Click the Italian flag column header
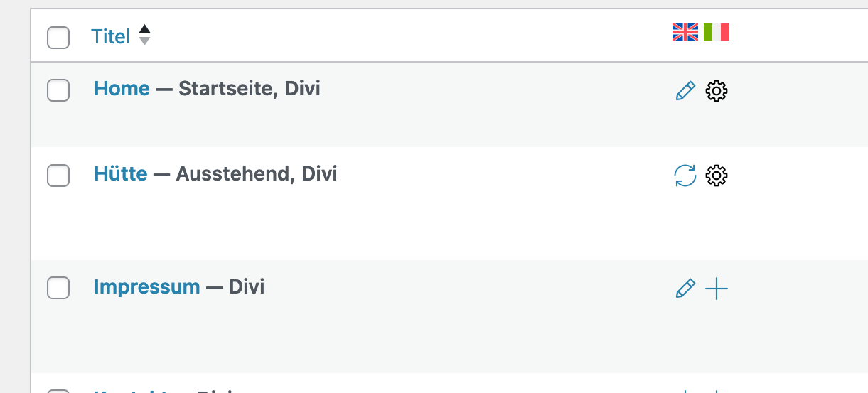 click(717, 32)
